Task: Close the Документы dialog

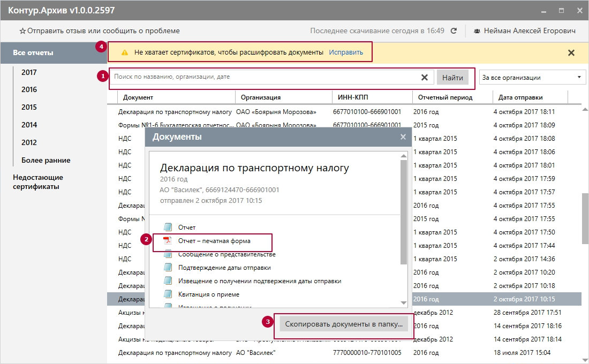Action: pyautogui.click(x=403, y=137)
